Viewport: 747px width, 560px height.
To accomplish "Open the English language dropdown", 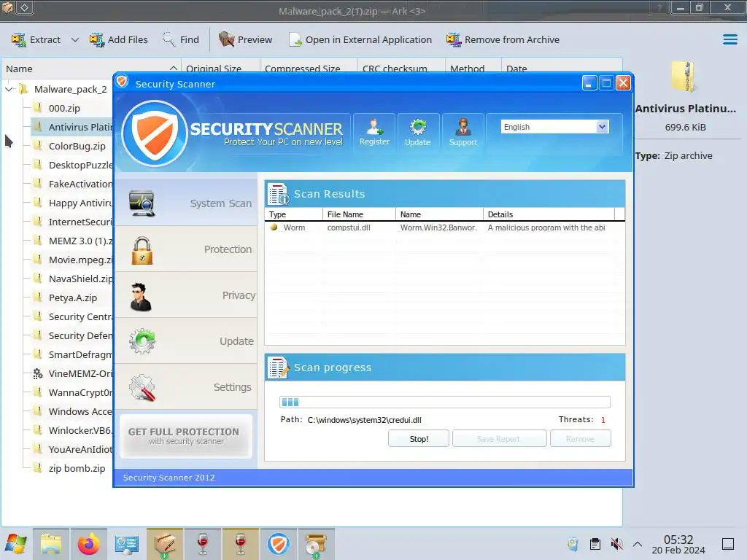I will pyautogui.click(x=554, y=127).
